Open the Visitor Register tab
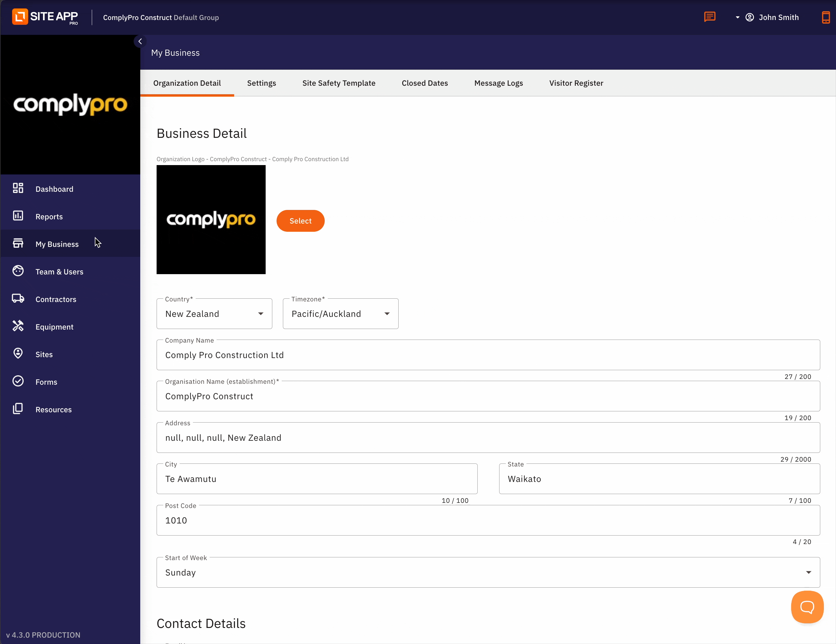This screenshot has height=644, width=836. tap(576, 83)
